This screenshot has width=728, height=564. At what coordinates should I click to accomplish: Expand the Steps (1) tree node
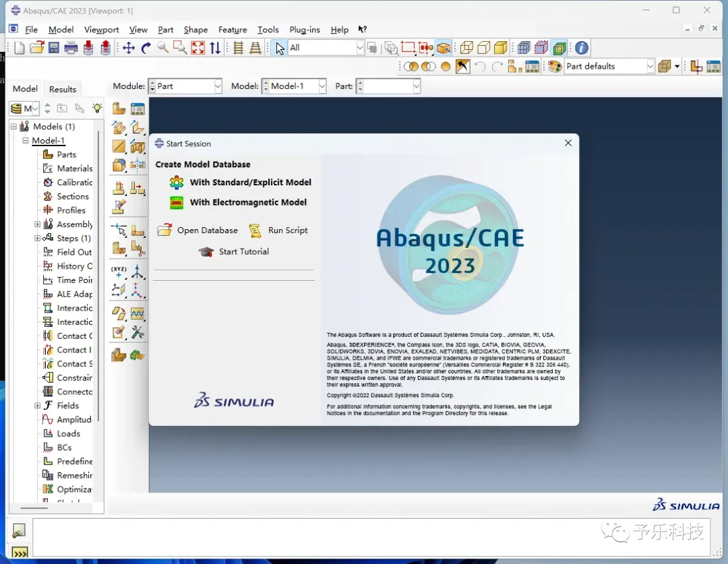click(x=38, y=238)
